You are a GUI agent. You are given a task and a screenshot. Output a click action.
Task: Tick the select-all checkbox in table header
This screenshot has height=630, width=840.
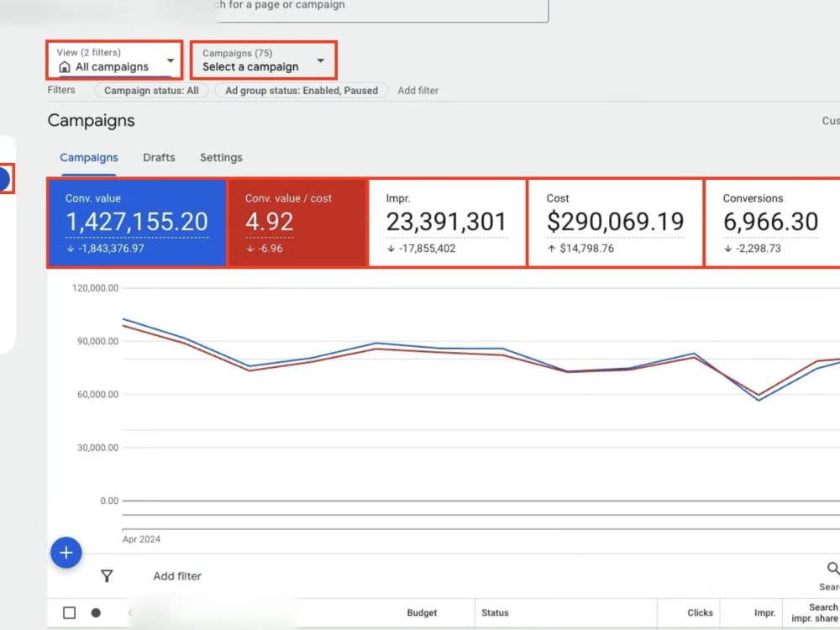(x=69, y=613)
